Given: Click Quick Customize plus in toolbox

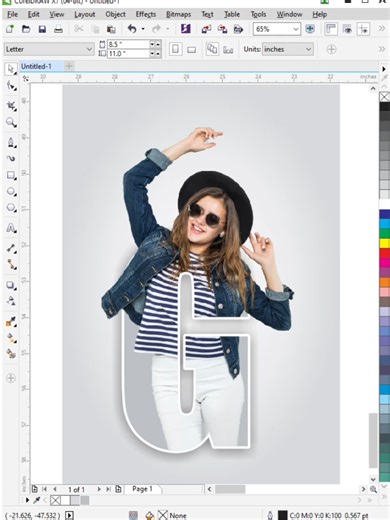Looking at the screenshot, I should [11, 378].
